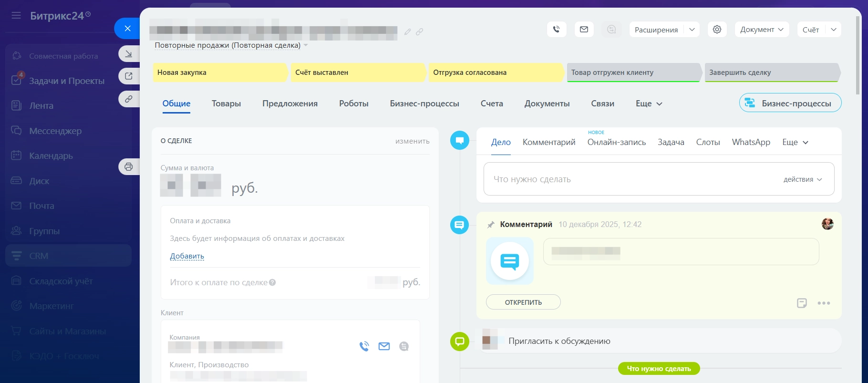Open the deal in a new tab icon
868x383 pixels.
point(129,76)
